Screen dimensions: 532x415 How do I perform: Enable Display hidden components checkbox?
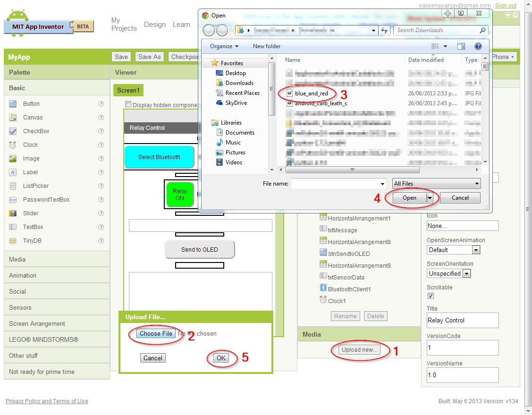(x=128, y=104)
